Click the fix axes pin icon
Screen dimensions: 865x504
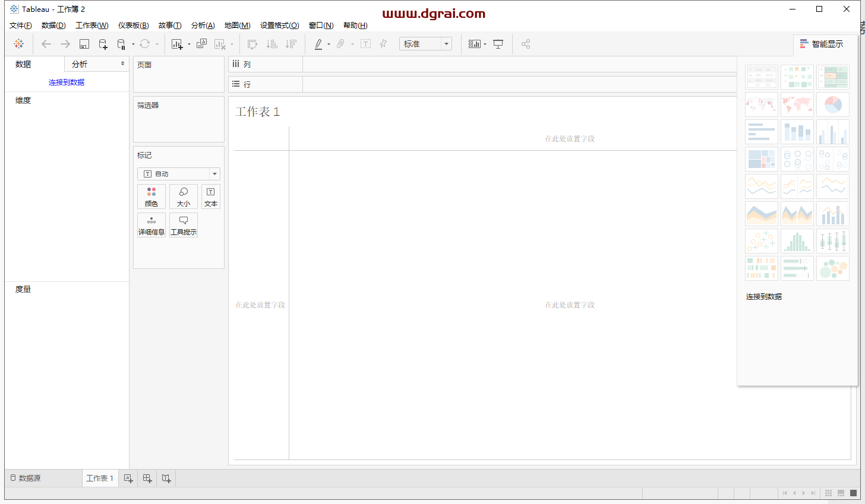tap(383, 44)
